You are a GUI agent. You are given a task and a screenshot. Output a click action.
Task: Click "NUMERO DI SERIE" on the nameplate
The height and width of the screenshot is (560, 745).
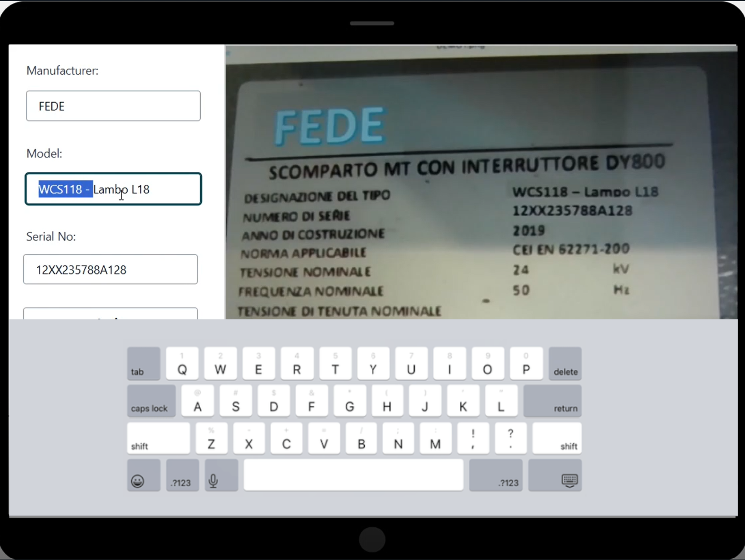(x=296, y=216)
